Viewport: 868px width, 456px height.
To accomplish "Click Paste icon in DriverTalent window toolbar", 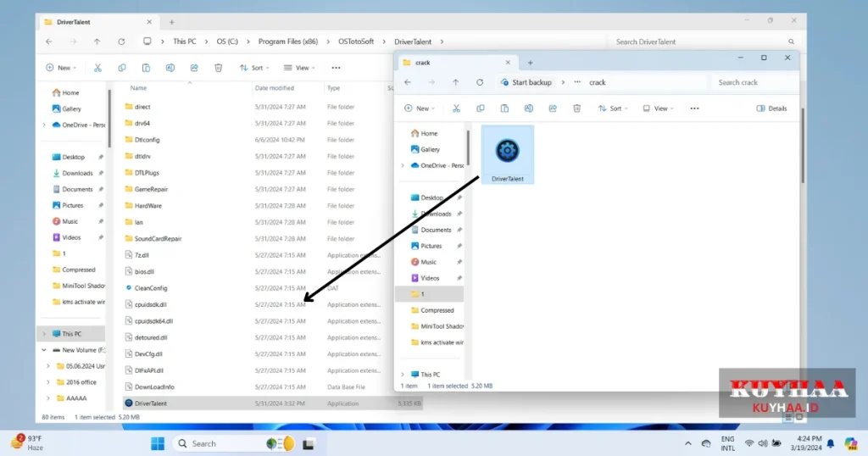I will (x=146, y=68).
